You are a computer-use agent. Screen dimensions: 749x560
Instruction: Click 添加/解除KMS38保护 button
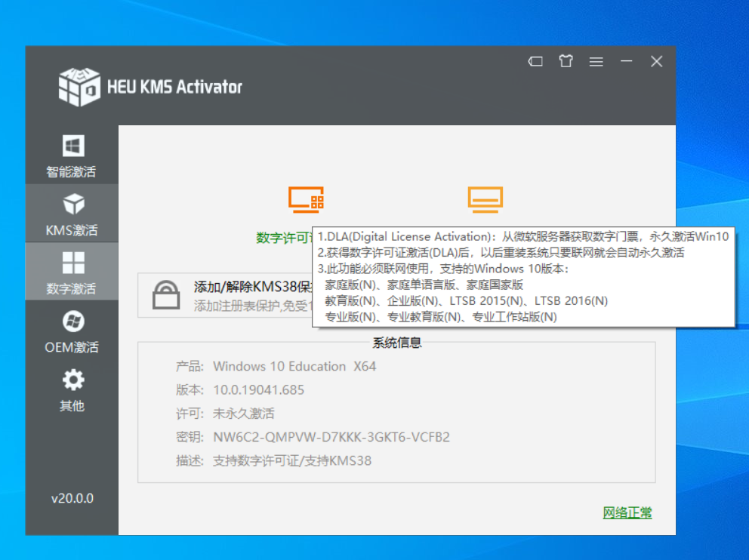coord(225,295)
